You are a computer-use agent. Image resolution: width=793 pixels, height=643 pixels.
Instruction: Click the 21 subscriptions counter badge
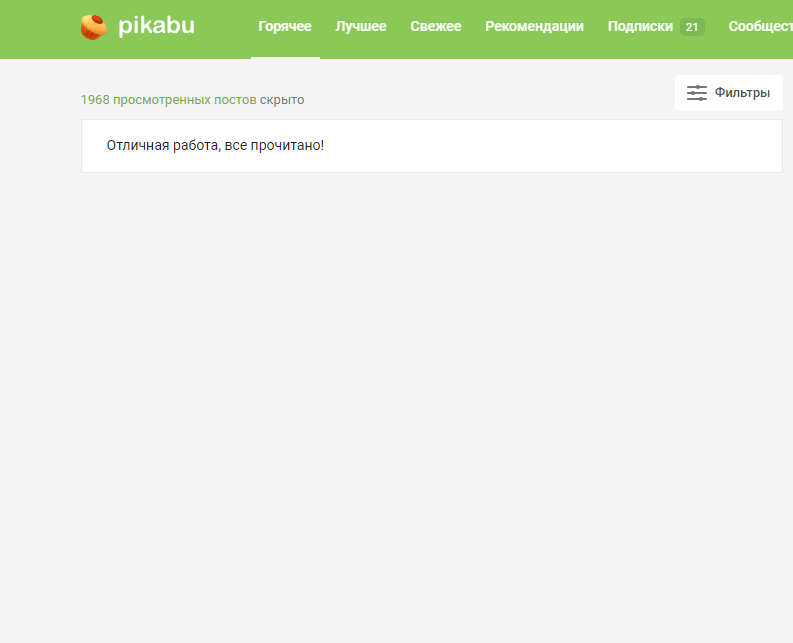[x=692, y=27]
